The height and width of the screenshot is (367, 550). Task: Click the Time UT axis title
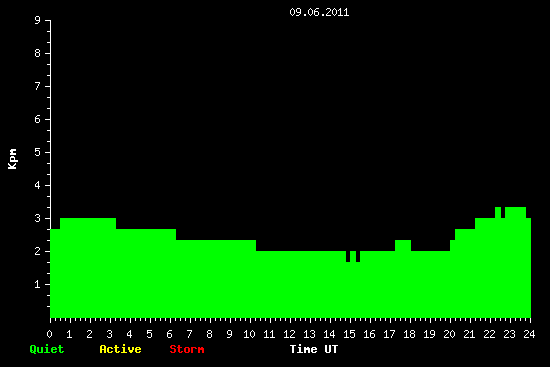click(x=314, y=349)
